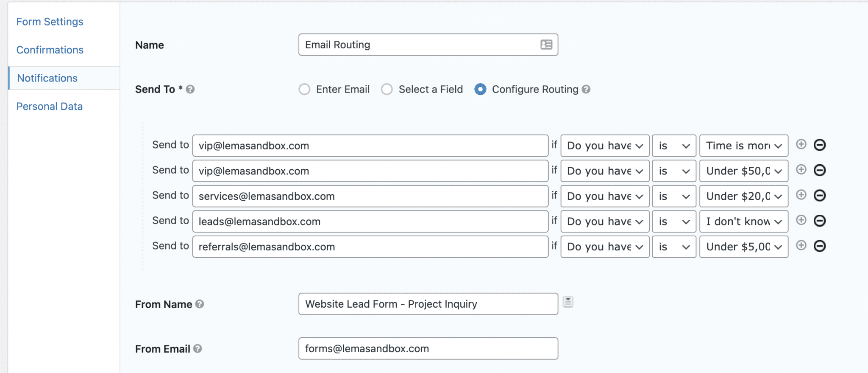Open field dropdown in referrals@lemasandbox.com row
The image size is (868, 373).
pos(605,247)
